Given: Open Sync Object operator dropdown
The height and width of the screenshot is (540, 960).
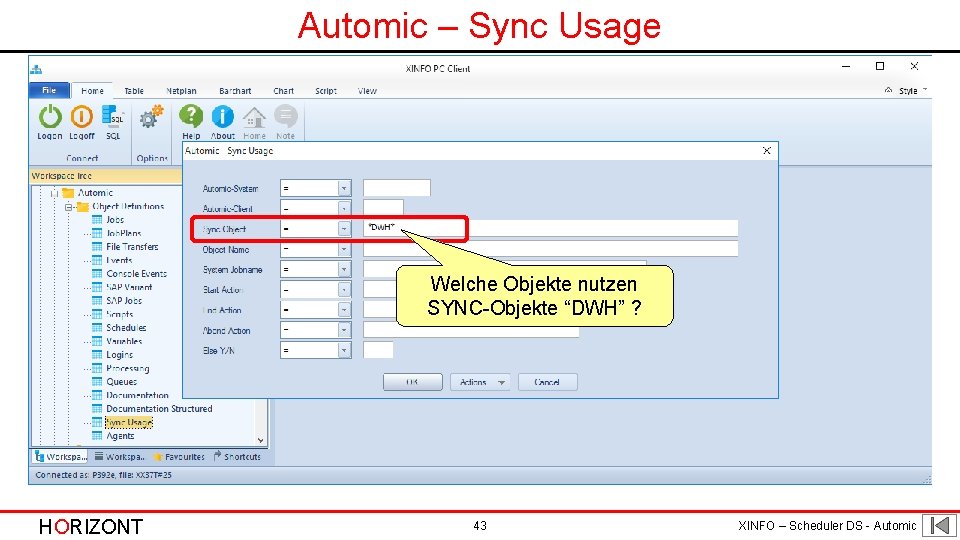Looking at the screenshot, I should click(344, 229).
